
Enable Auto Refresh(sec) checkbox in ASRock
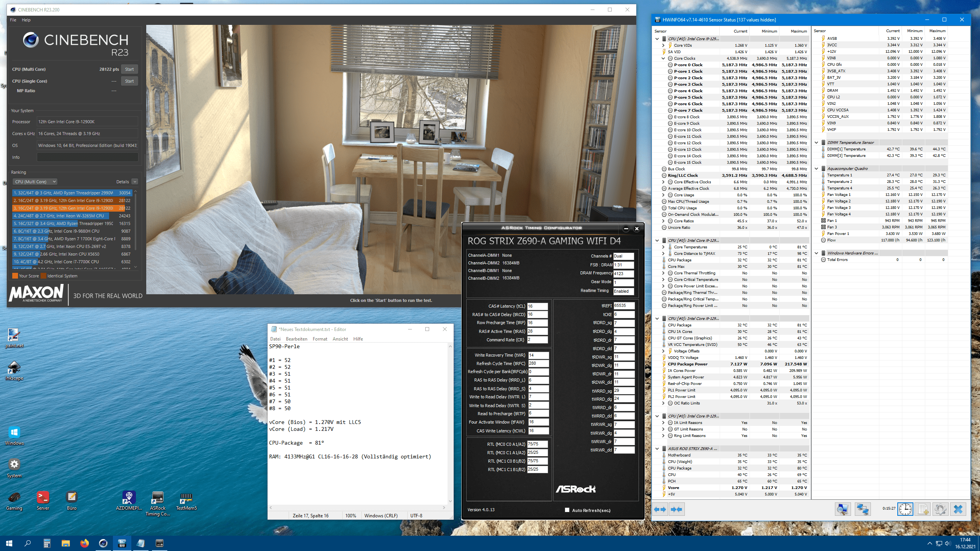point(567,510)
